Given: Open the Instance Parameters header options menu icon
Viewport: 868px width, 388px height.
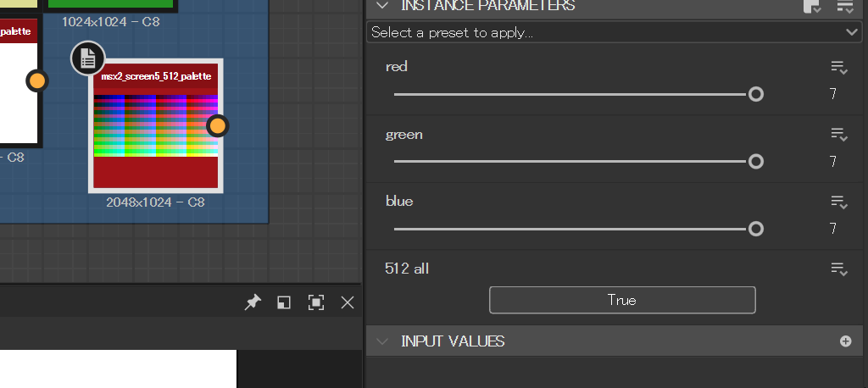Looking at the screenshot, I should point(844,7).
